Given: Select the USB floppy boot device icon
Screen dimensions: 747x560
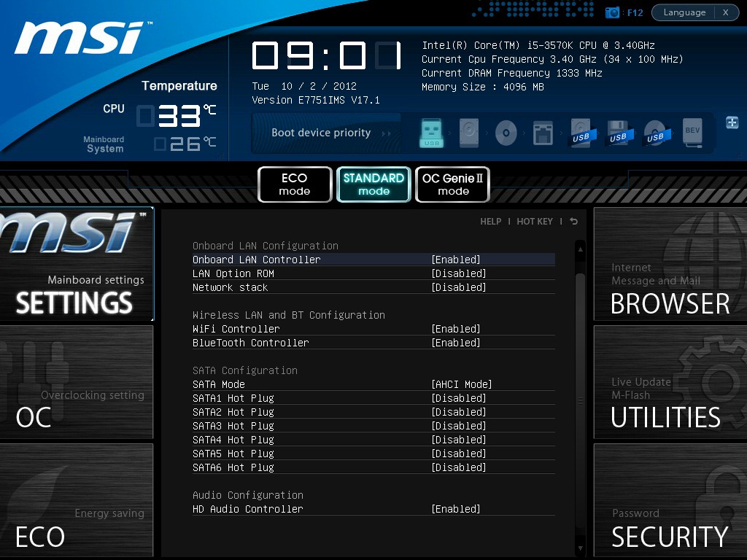Looking at the screenshot, I should point(618,133).
